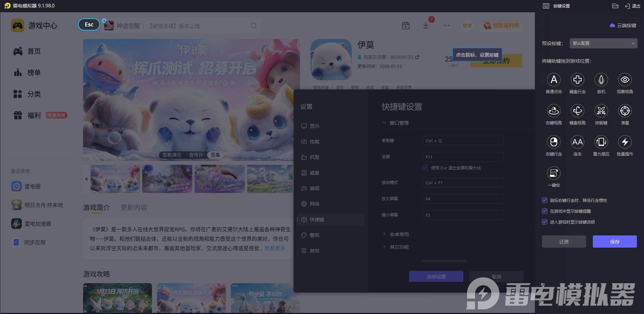
Task: Open 雷电圈 from recent apps
Action: pos(26,186)
